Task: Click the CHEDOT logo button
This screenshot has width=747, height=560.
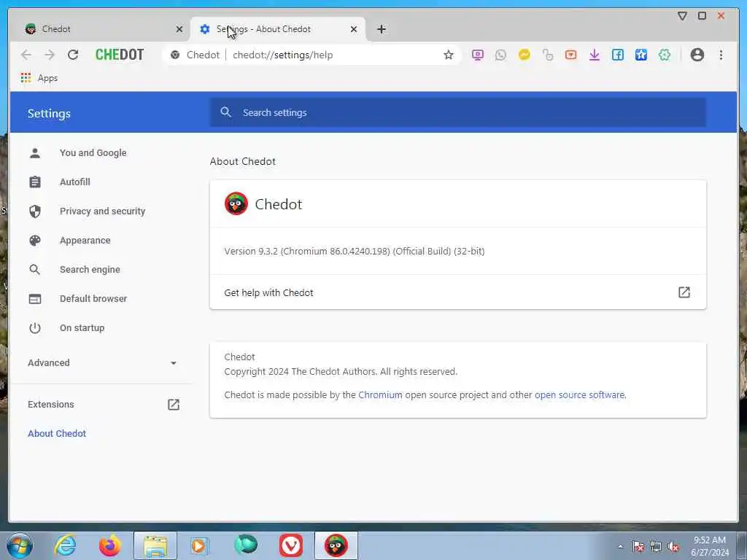Action: 120,55
